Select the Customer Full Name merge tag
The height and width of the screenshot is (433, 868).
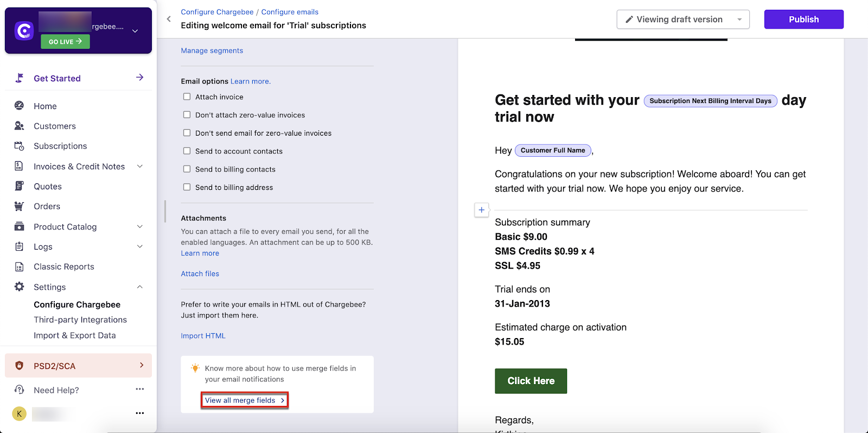(x=552, y=150)
